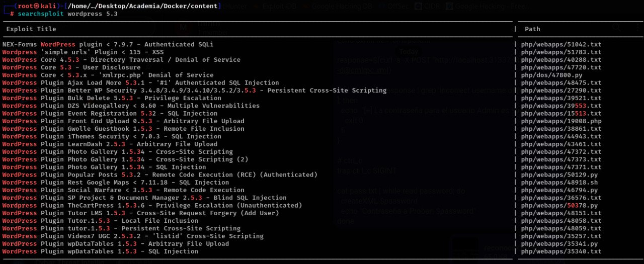This screenshot has height=264, width=644.
Task: Click the OffSec bookmark favicon
Action: pyautogui.click(x=382, y=7)
